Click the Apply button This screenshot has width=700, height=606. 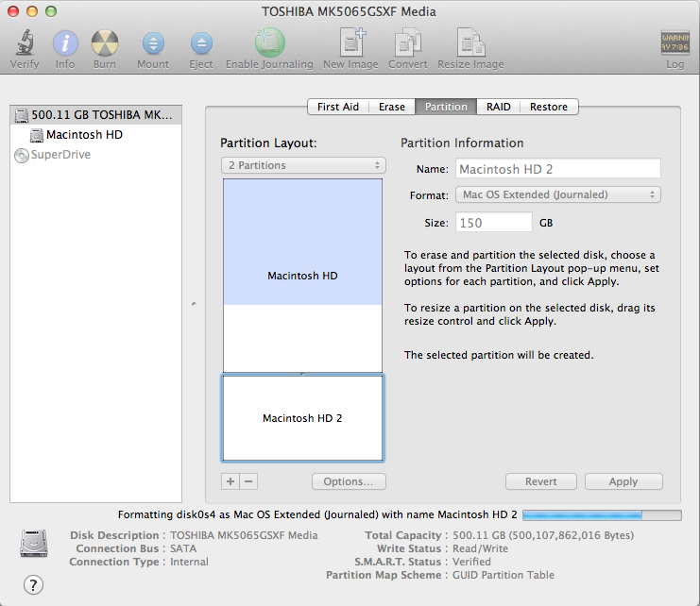tap(623, 481)
